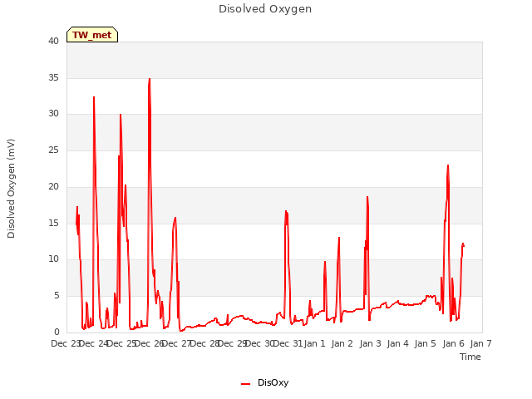The height and width of the screenshot is (399, 532).
Task: Click the y-axis value 0
Action: click(57, 332)
